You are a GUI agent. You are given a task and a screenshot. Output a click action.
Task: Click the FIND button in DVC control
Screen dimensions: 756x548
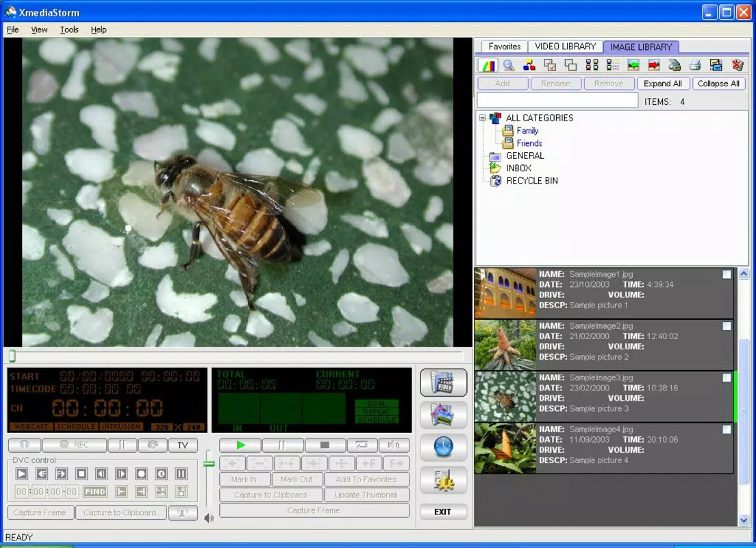coord(95,492)
